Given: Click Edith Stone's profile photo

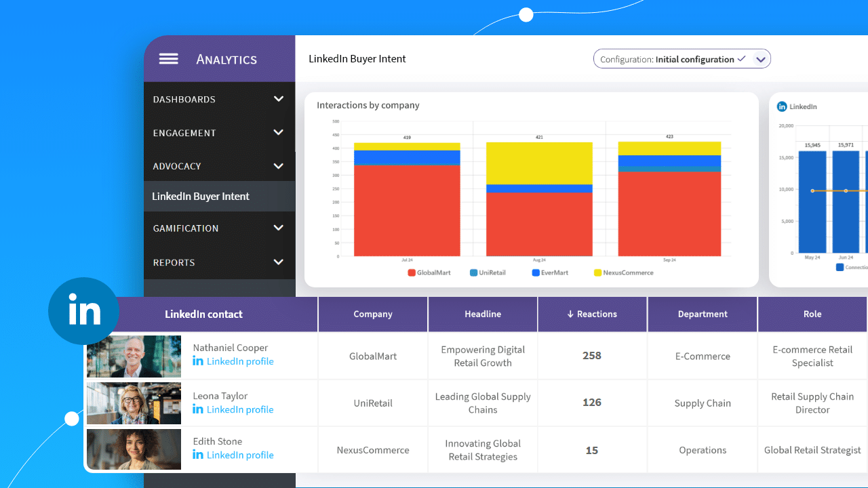Looking at the screenshot, I should tap(134, 449).
